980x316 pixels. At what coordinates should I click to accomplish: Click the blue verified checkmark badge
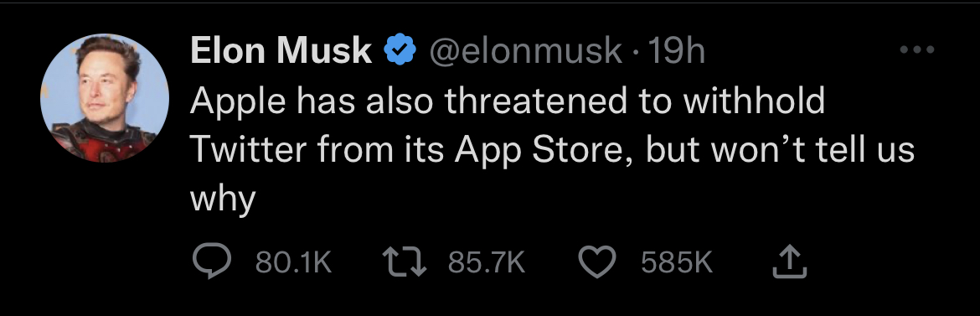[400, 50]
